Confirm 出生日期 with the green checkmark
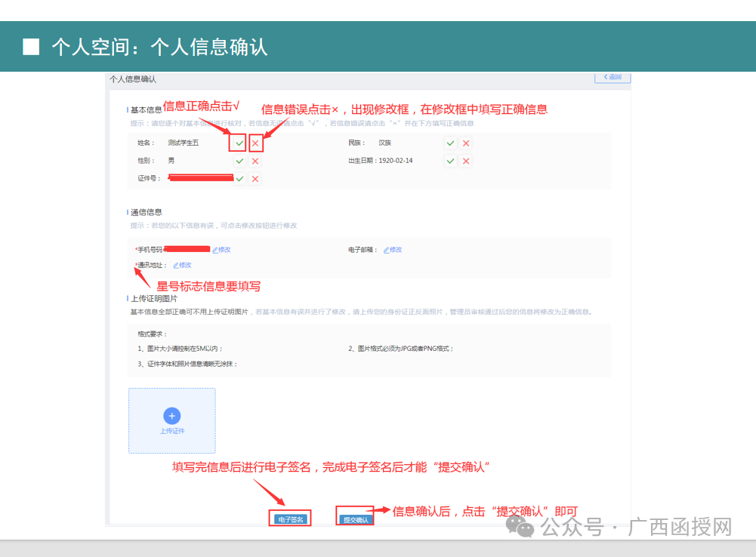Image resolution: width=756 pixels, height=557 pixels. point(450,161)
